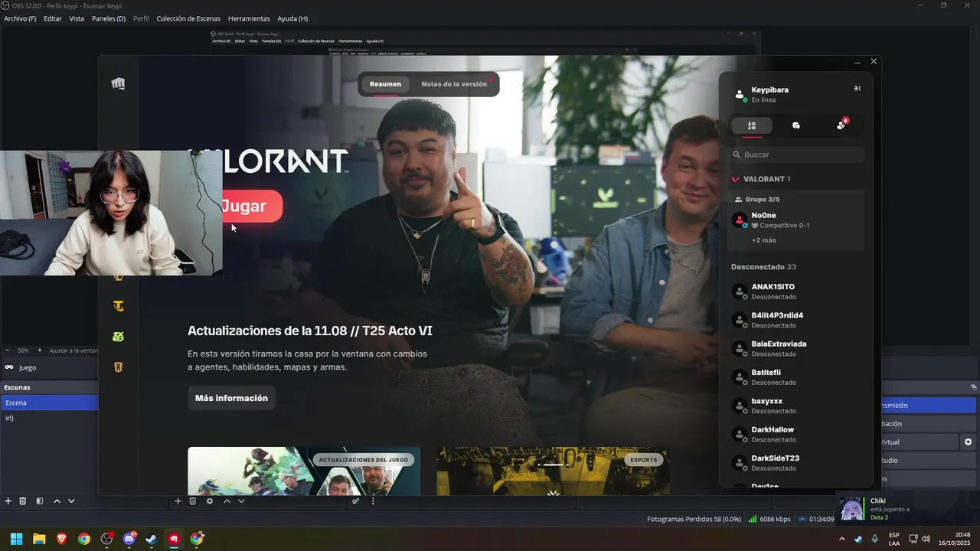
Task: Open audio mixer three-dot menu
Action: pyautogui.click(x=373, y=501)
